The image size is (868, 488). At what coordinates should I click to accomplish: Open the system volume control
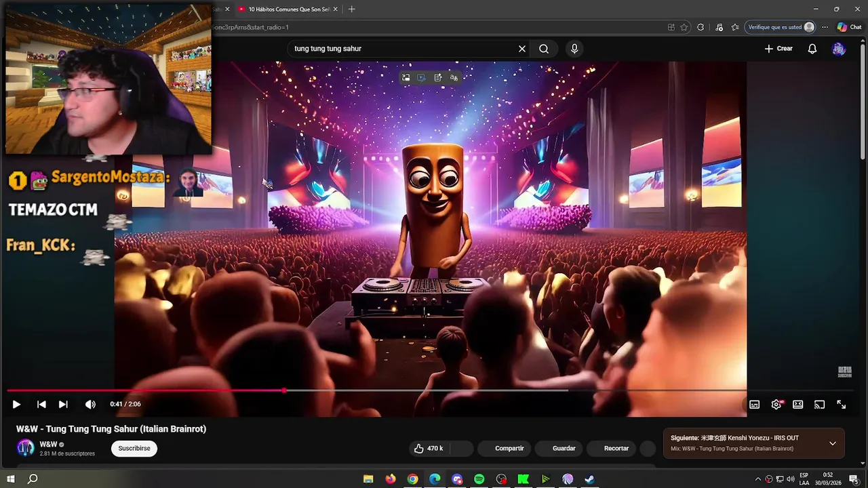click(791, 479)
